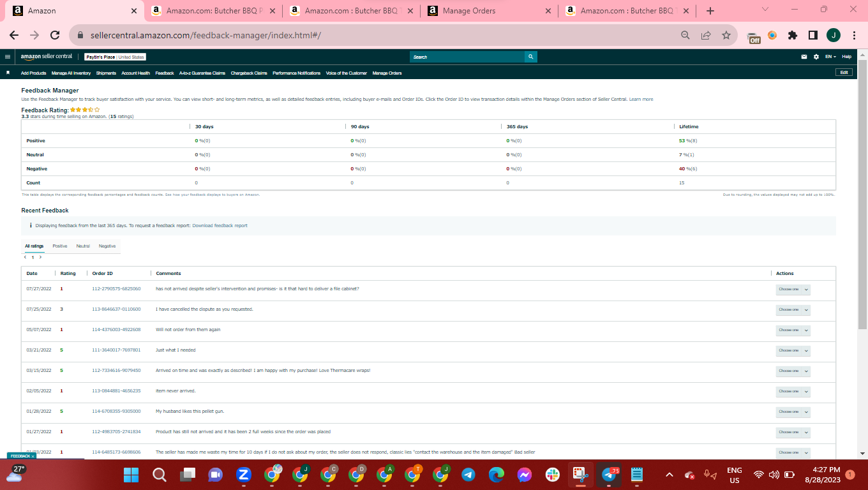Go to previous feedback page arrow
This screenshot has height=490, width=868.
26,257
